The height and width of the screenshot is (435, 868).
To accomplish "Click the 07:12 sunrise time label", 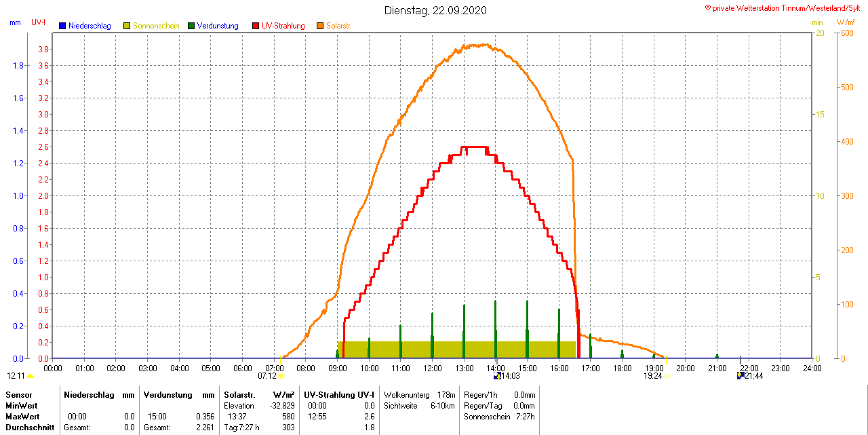I will (267, 375).
